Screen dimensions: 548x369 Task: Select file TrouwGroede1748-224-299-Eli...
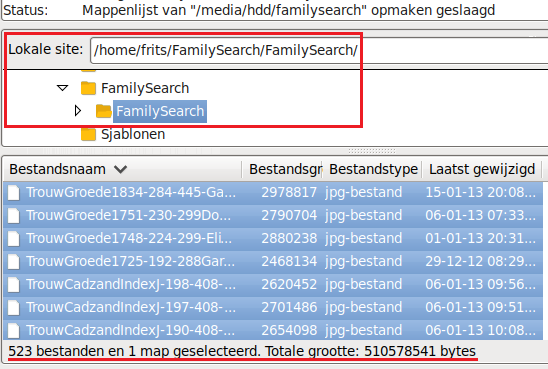(x=129, y=239)
